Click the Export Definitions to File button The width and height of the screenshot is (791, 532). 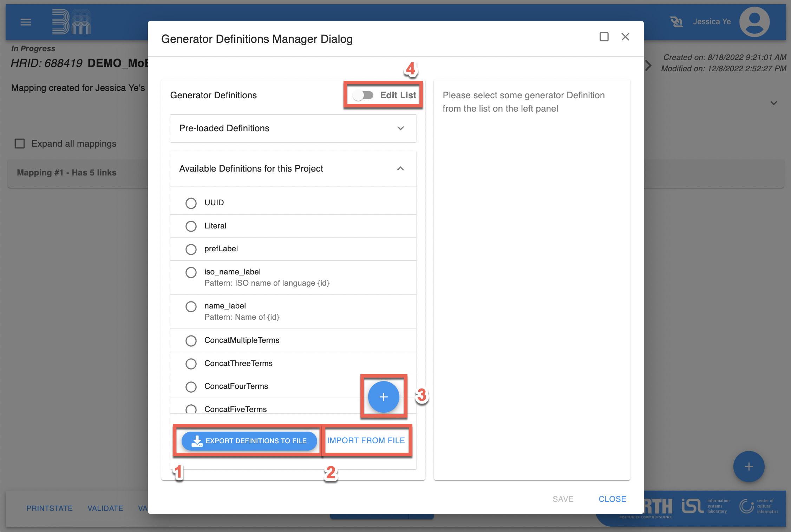(249, 441)
